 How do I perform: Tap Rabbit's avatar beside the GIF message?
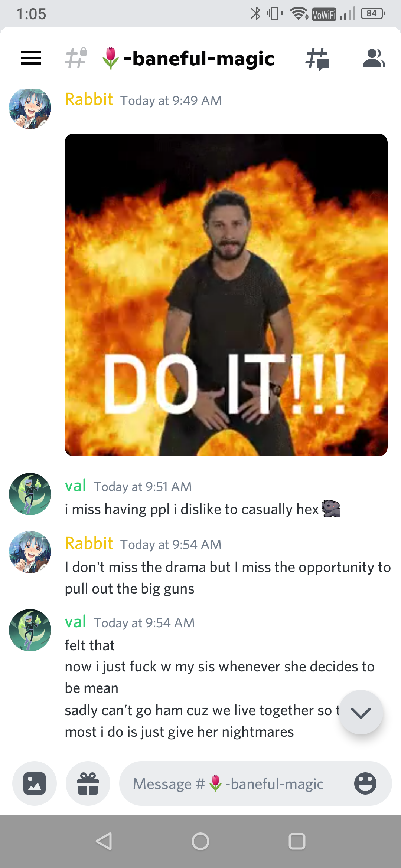click(30, 108)
